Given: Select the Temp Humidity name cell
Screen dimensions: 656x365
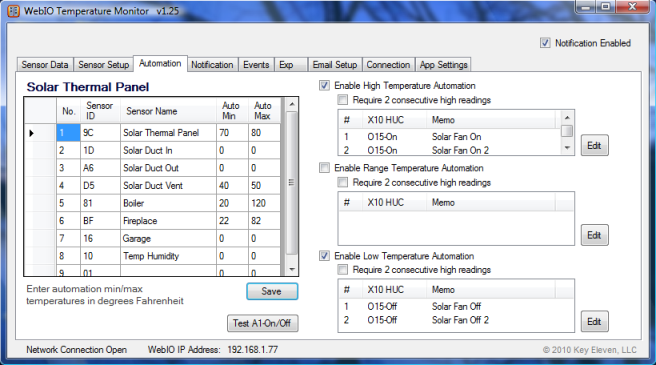Looking at the screenshot, I should coord(168,256).
